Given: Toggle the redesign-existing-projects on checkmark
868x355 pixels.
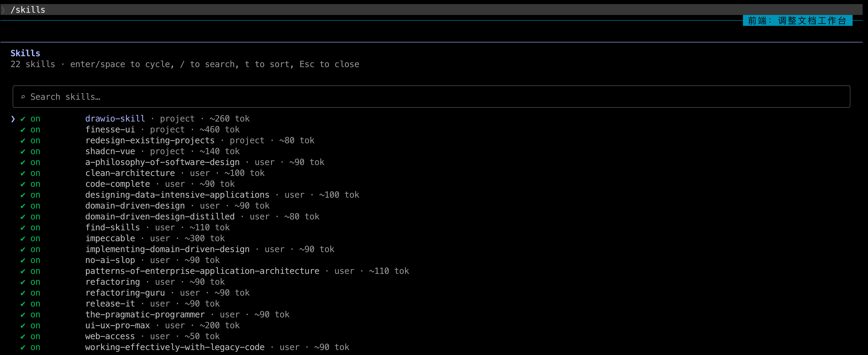Looking at the screenshot, I should [x=23, y=141].
